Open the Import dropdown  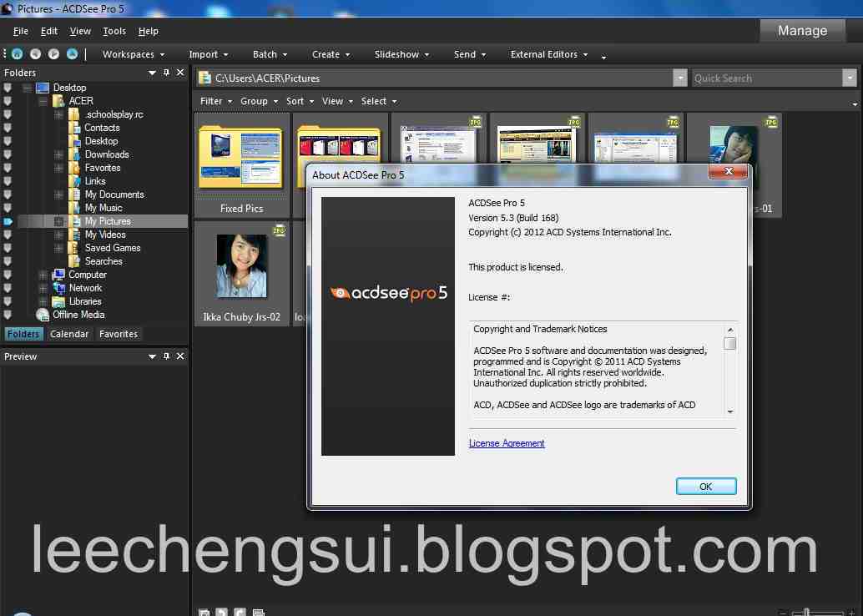[208, 54]
